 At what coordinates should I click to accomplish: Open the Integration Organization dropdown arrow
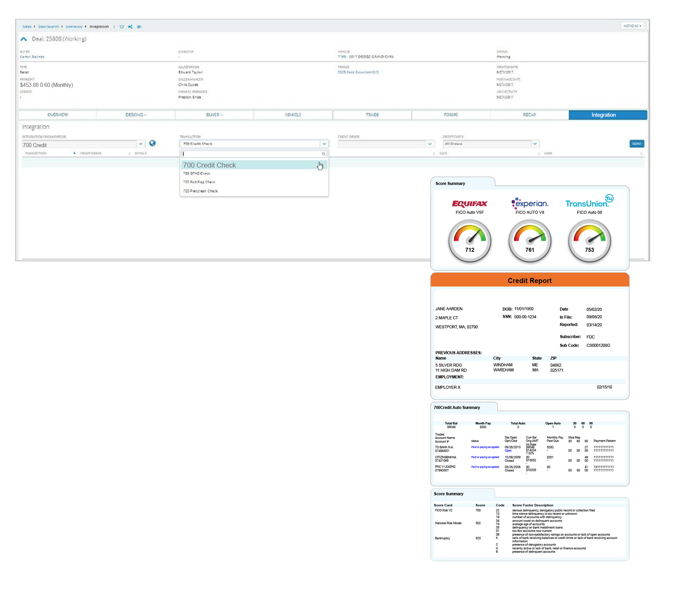pos(141,144)
